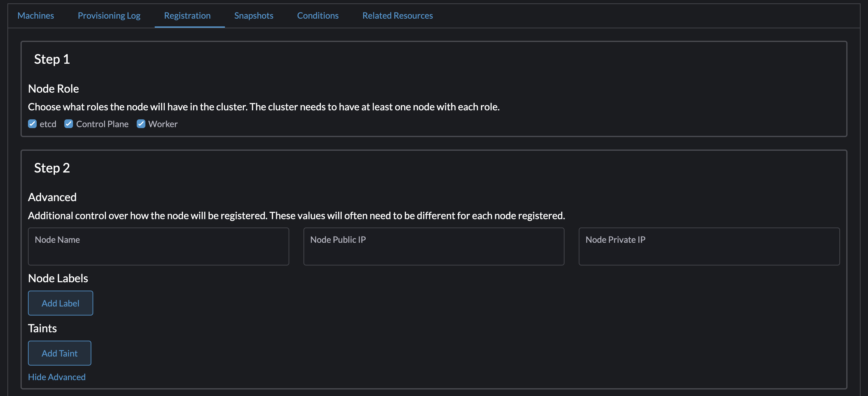The width and height of the screenshot is (868, 396).
Task: Uncheck the etcd role checkbox
Action: coord(32,124)
